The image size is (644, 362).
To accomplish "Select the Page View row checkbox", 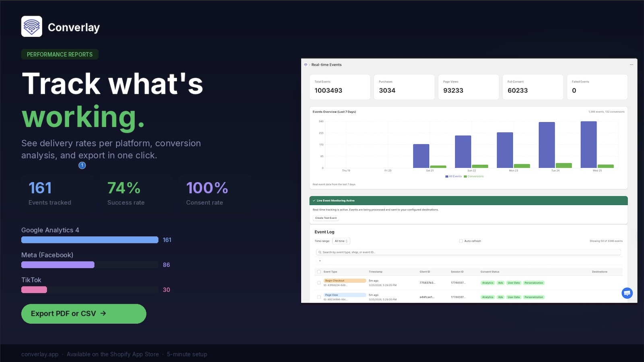I will click(x=319, y=297).
